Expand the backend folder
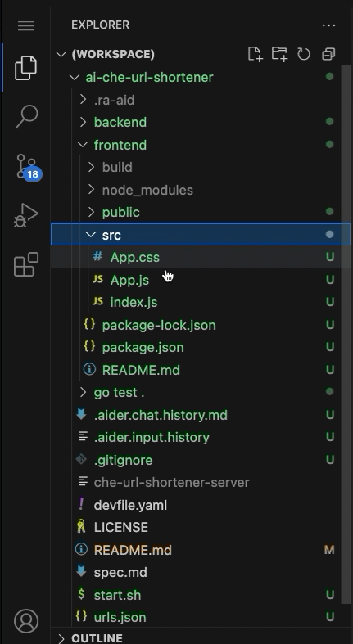The height and width of the screenshot is (644, 353). (83, 122)
